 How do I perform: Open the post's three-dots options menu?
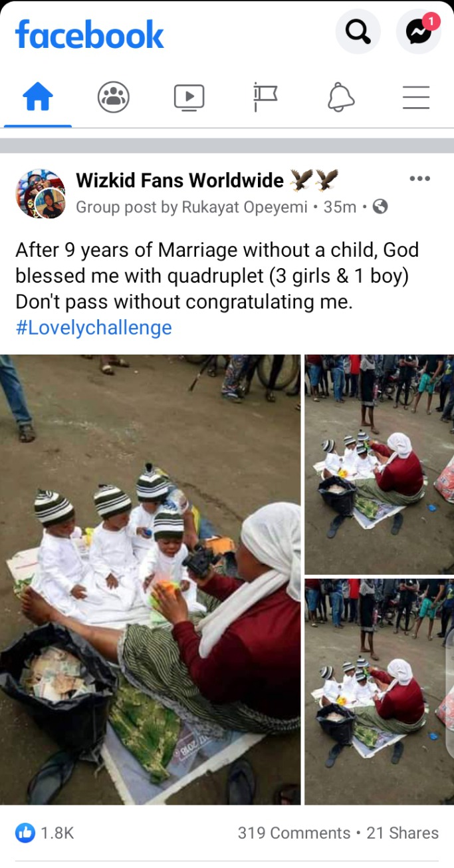pos(419,178)
